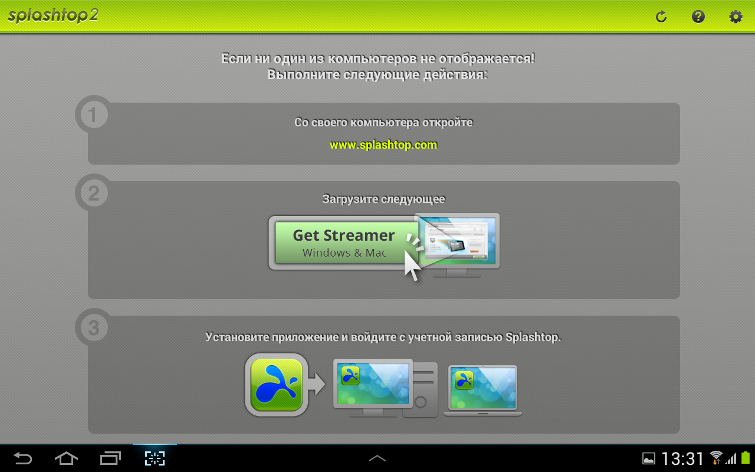This screenshot has width=755, height=472.
Task: Tap the Android home button
Action: [x=66, y=458]
